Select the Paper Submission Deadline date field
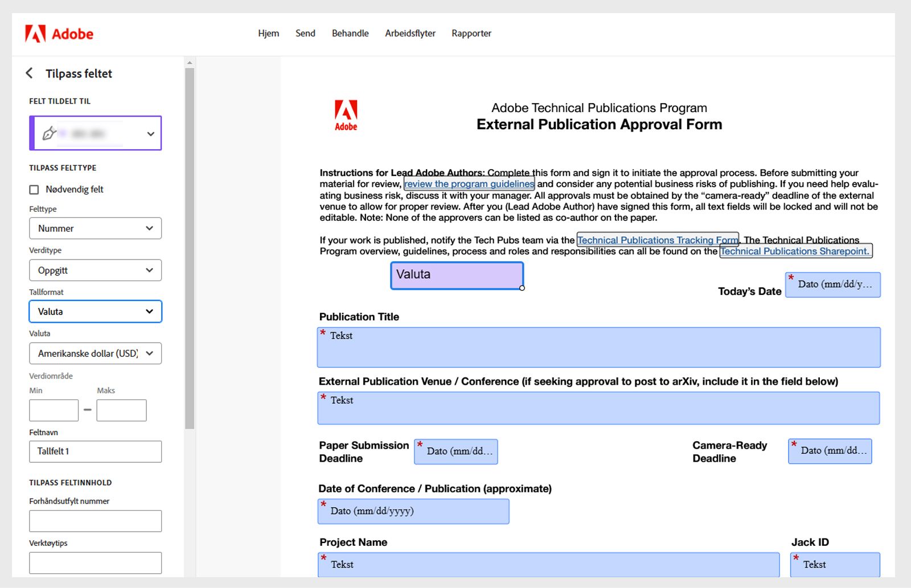Viewport: 911px width, 588px height. tap(456, 451)
